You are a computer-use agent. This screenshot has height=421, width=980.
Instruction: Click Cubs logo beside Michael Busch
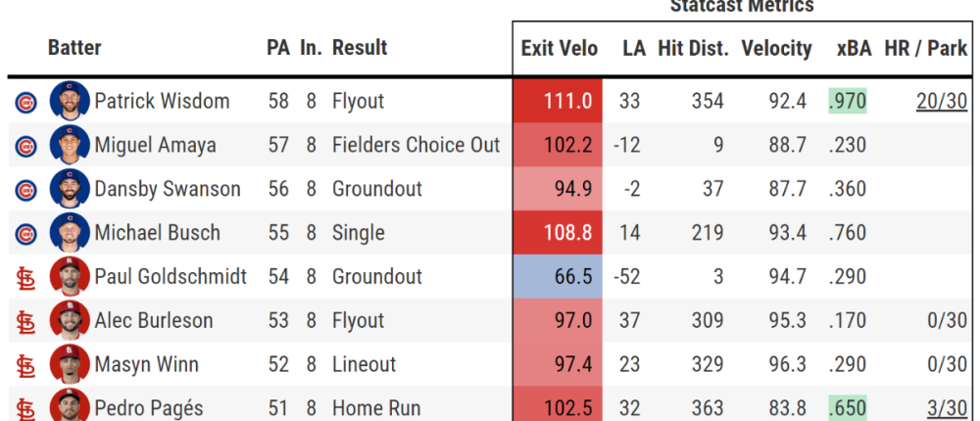click(25, 234)
